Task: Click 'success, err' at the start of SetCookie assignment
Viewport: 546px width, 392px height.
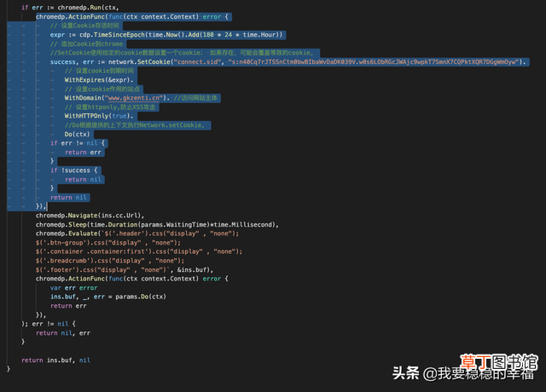Action: [72, 62]
